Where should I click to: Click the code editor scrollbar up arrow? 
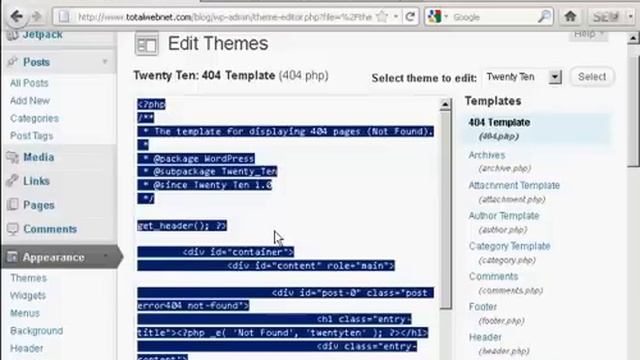(x=445, y=105)
